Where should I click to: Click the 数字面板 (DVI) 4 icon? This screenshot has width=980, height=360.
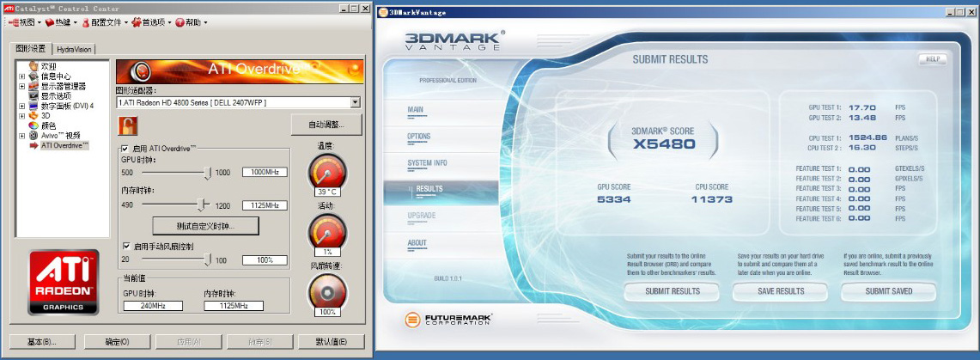pos(33,107)
